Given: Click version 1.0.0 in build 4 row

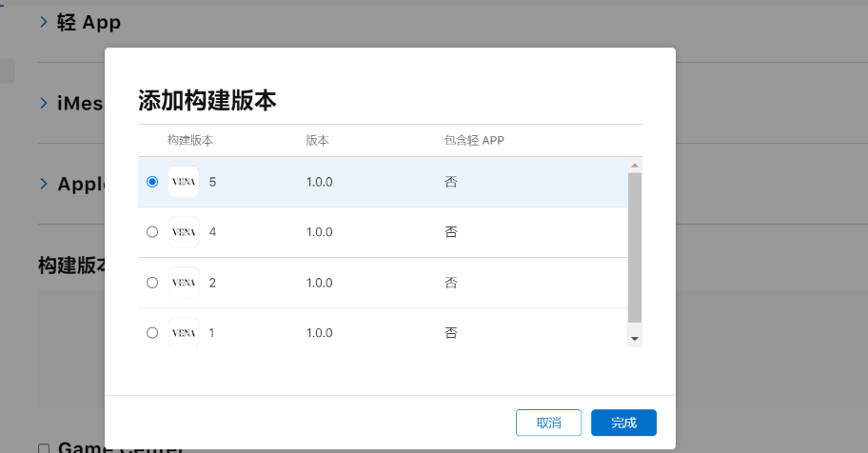Looking at the screenshot, I should pyautogui.click(x=320, y=232).
